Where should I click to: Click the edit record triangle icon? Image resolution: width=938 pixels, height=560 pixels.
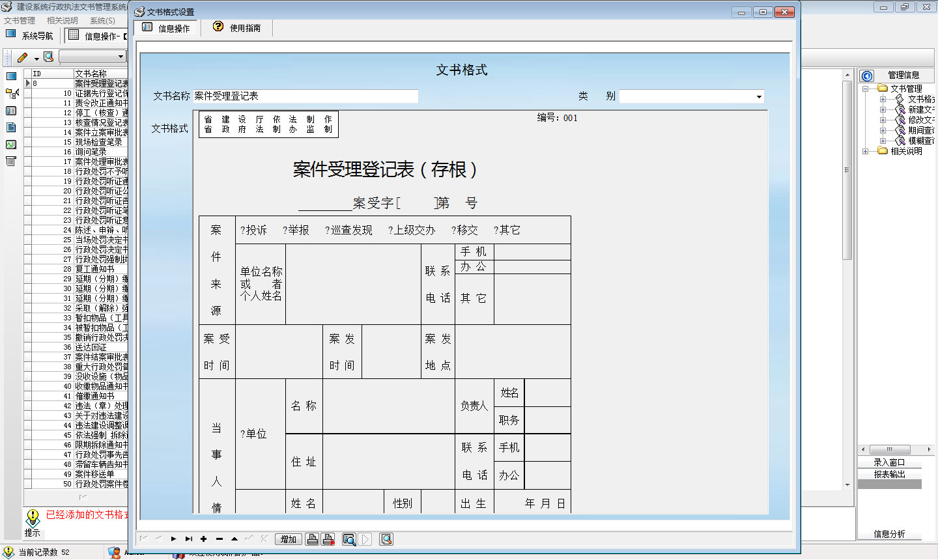(x=234, y=539)
